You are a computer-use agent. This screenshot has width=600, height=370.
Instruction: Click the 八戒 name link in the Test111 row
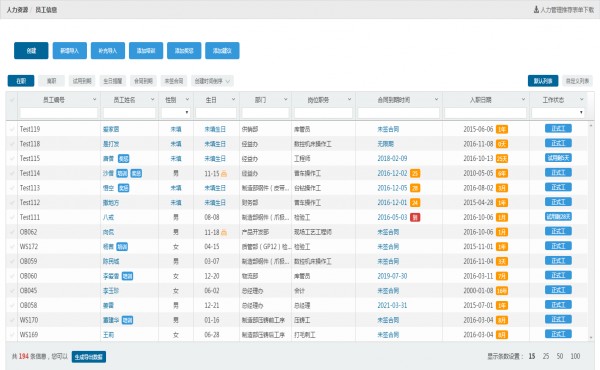[x=108, y=217]
